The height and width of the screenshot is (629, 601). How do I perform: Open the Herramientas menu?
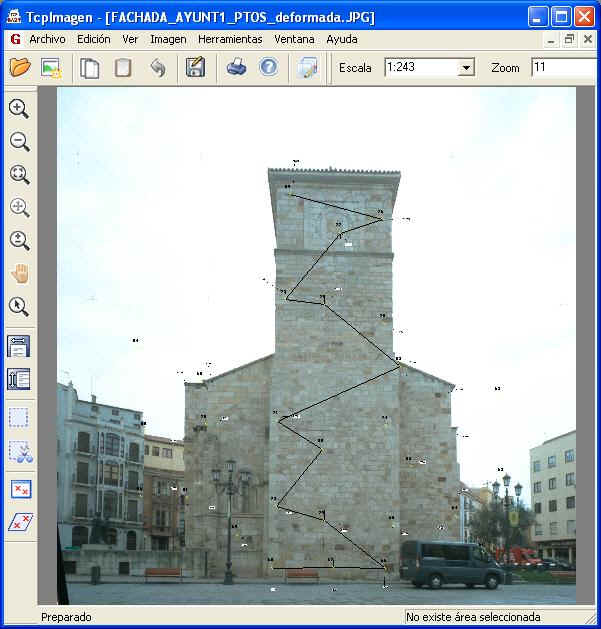click(x=230, y=39)
